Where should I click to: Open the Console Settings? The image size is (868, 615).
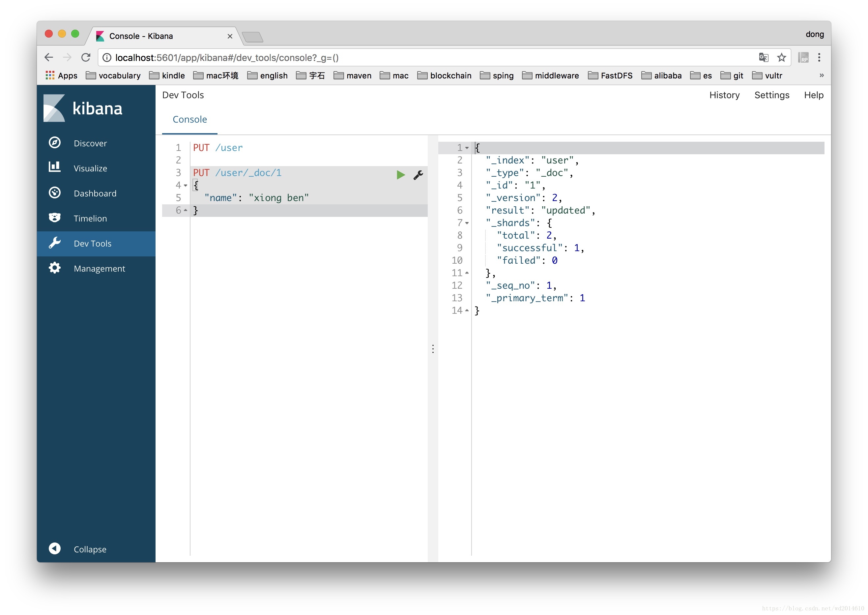point(771,95)
